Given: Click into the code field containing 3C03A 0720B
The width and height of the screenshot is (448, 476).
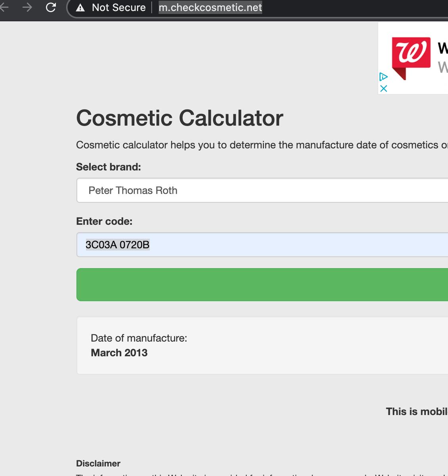Looking at the screenshot, I should pyautogui.click(x=262, y=245).
